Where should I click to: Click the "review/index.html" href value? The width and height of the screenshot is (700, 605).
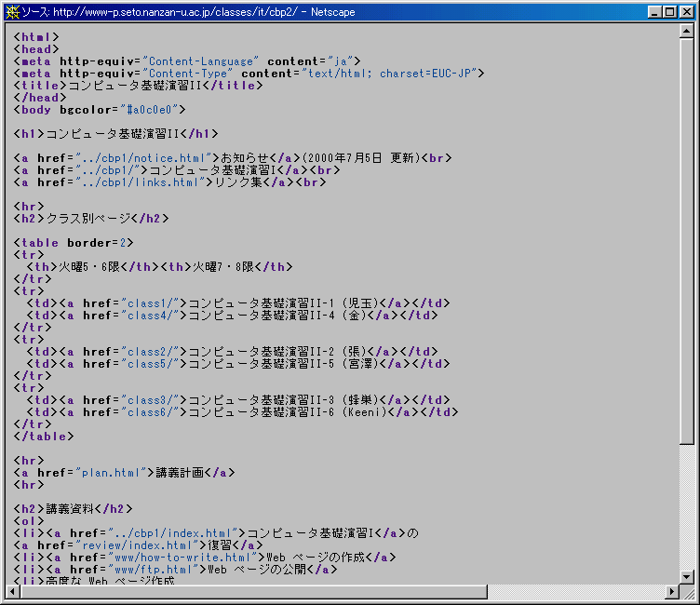(x=137, y=545)
